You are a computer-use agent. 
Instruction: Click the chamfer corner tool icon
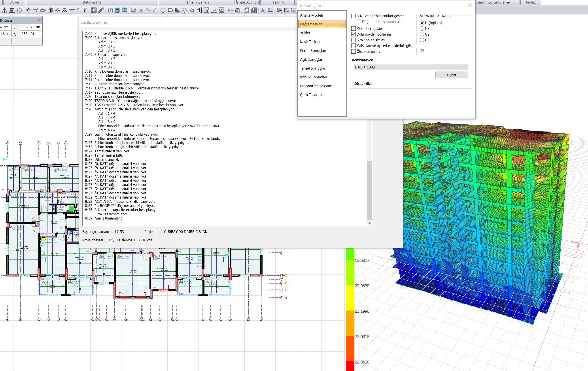86,10
